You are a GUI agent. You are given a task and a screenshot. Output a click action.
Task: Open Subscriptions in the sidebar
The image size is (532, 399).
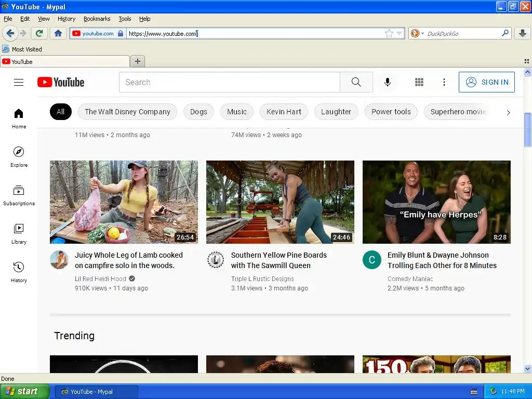[x=19, y=196]
